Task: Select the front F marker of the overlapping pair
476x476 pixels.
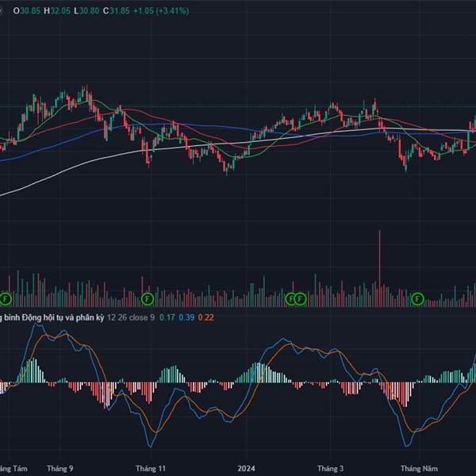Action: (300, 299)
